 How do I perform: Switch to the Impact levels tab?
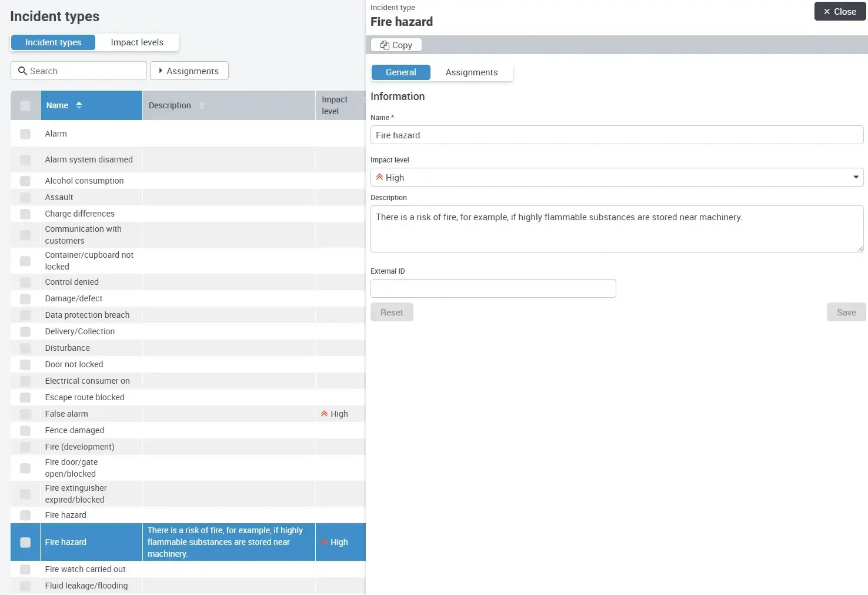(x=137, y=42)
